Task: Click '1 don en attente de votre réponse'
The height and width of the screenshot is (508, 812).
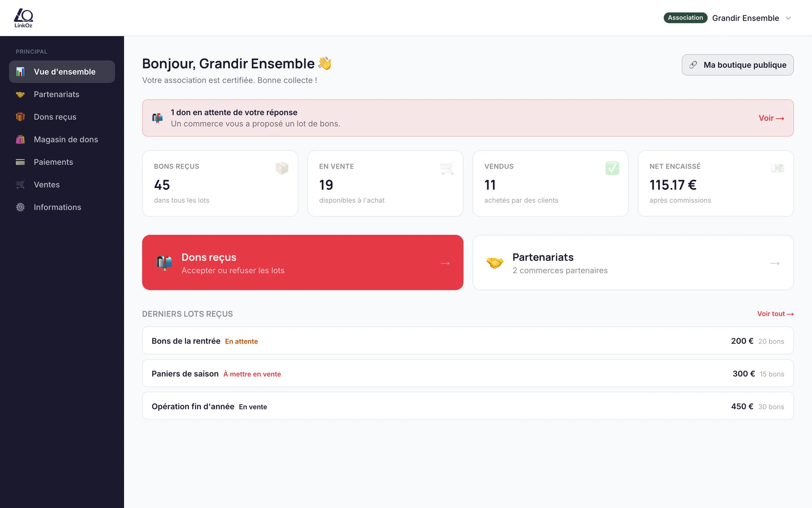Action: coord(234,112)
